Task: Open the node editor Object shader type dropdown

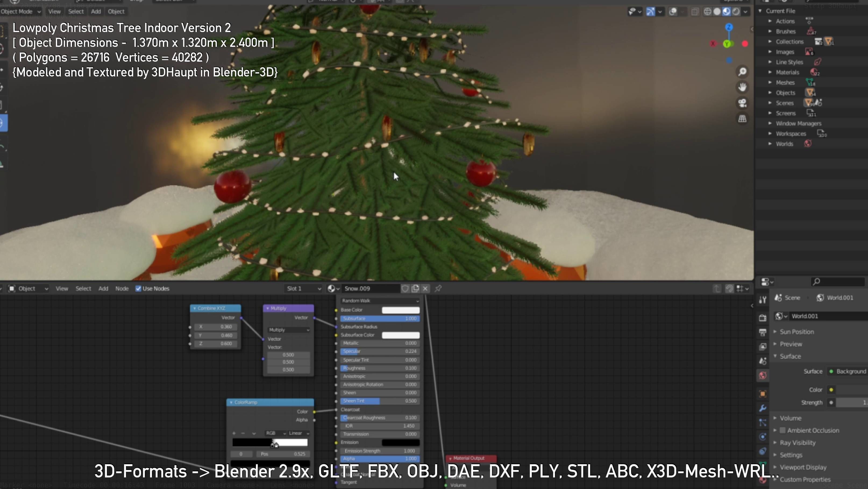Action: tap(28, 289)
